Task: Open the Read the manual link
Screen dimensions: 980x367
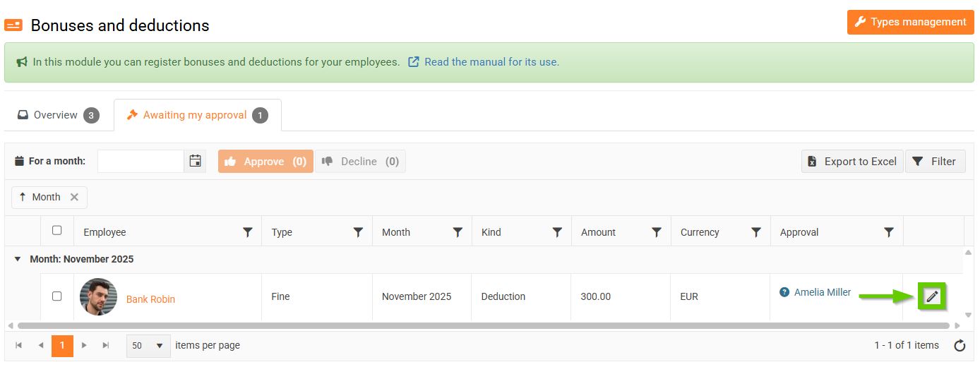Action: click(x=491, y=62)
